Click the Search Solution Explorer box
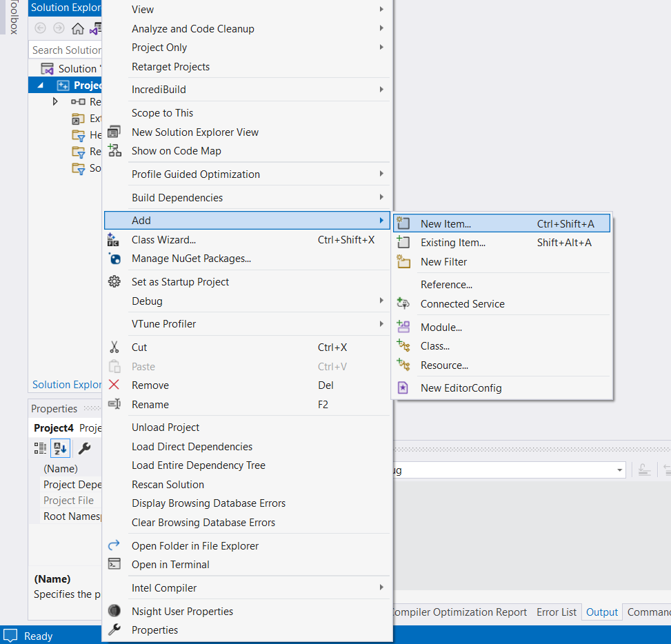671x644 pixels. point(65,50)
